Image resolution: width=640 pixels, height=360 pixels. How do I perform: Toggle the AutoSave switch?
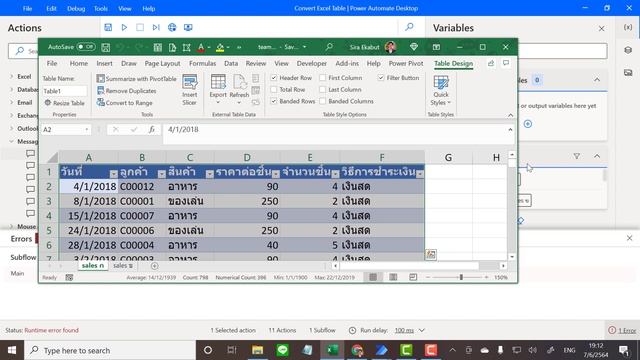tap(86, 47)
